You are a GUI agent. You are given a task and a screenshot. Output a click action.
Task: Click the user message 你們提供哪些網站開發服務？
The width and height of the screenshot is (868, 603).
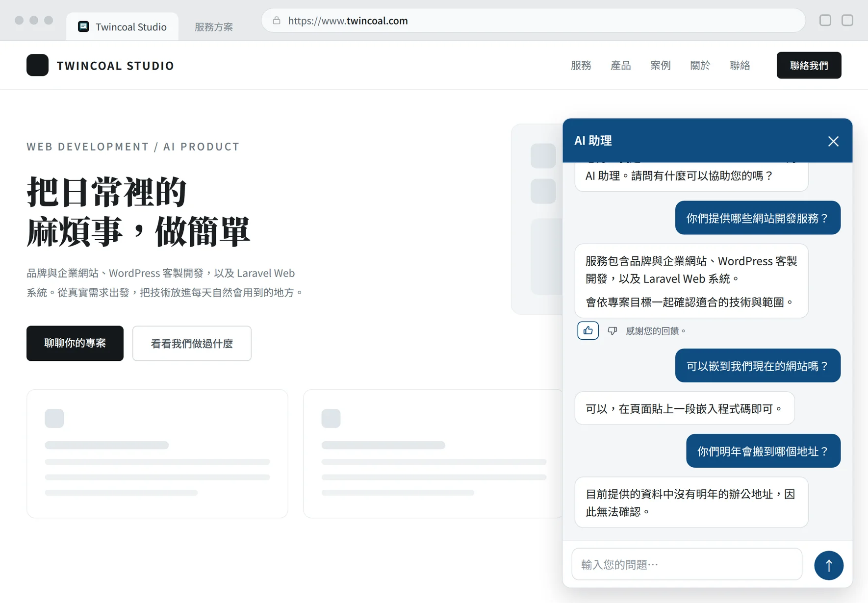click(758, 218)
